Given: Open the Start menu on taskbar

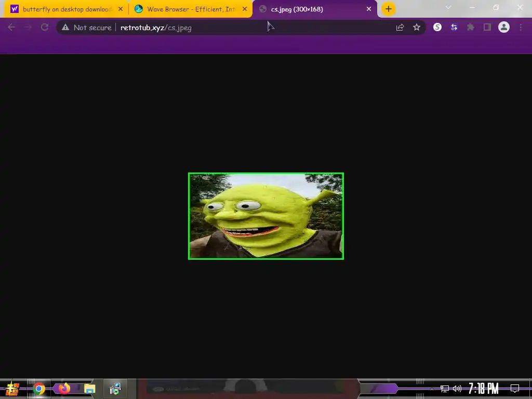Looking at the screenshot, I should click(x=12, y=389).
